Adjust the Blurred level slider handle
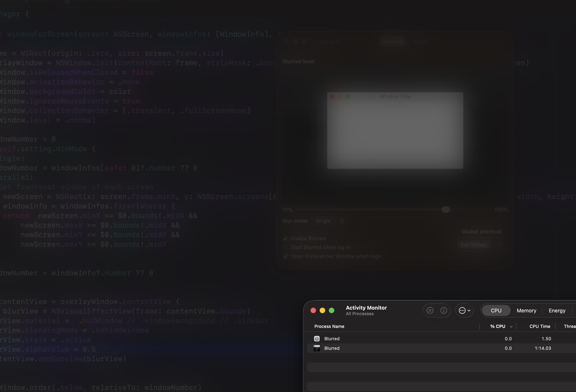Screen dimensions: 576x392 coord(445,209)
